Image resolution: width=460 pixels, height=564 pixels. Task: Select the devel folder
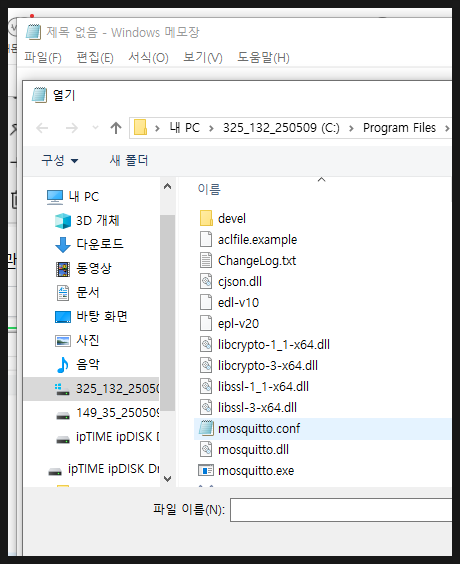click(232, 218)
